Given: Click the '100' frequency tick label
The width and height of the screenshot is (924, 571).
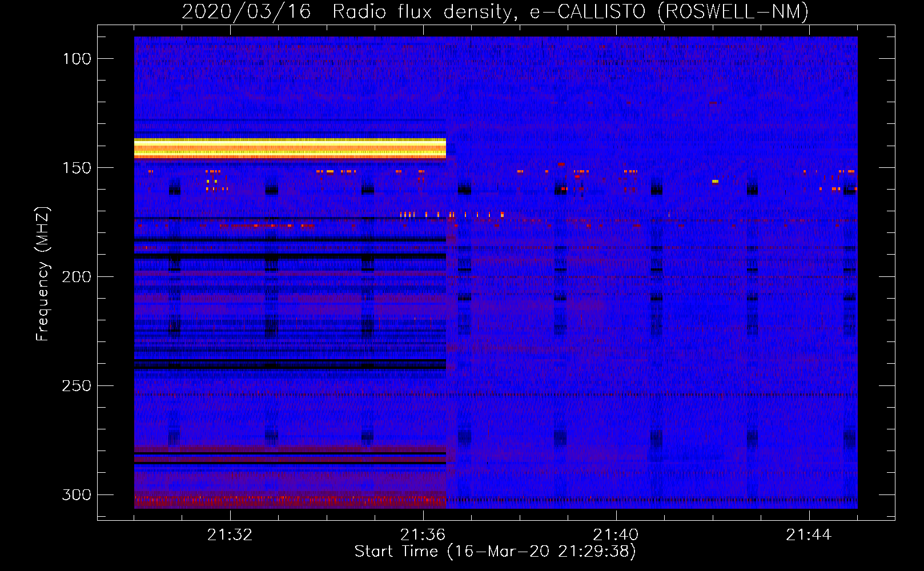Looking at the screenshot, I should pyautogui.click(x=77, y=59).
